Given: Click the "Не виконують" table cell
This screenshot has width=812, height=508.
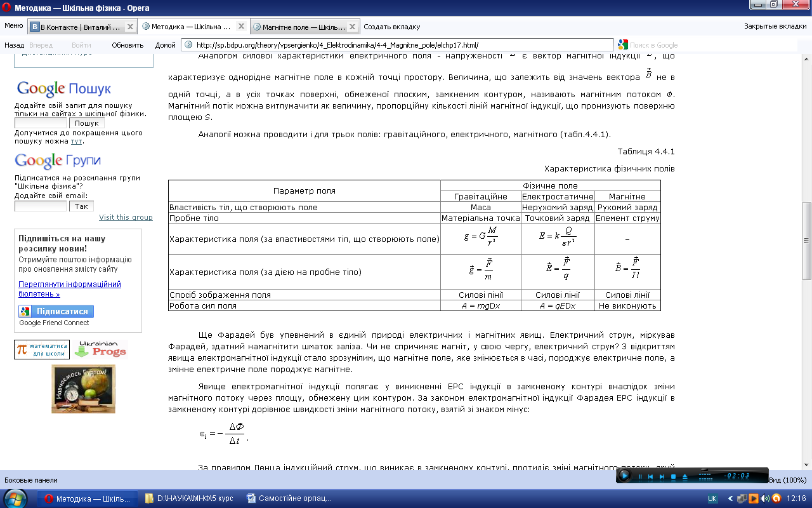Looking at the screenshot, I should tap(627, 305).
